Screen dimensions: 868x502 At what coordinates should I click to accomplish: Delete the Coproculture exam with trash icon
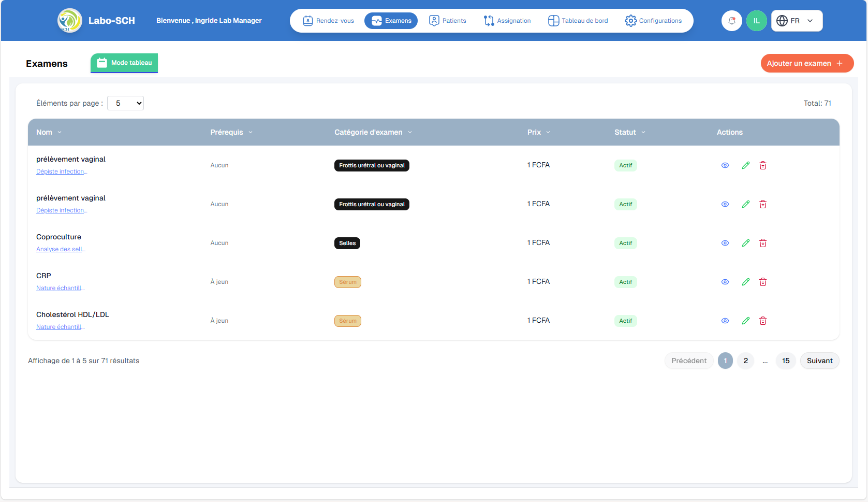(762, 243)
